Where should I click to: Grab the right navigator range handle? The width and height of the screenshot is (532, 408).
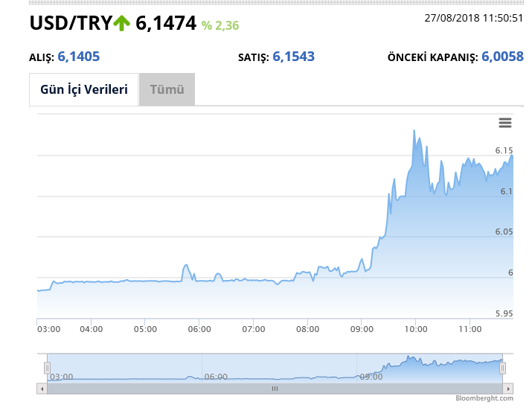pos(502,368)
